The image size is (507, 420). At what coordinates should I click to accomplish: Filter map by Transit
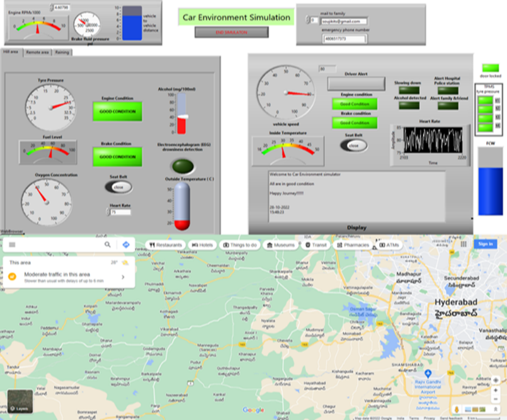click(316, 245)
